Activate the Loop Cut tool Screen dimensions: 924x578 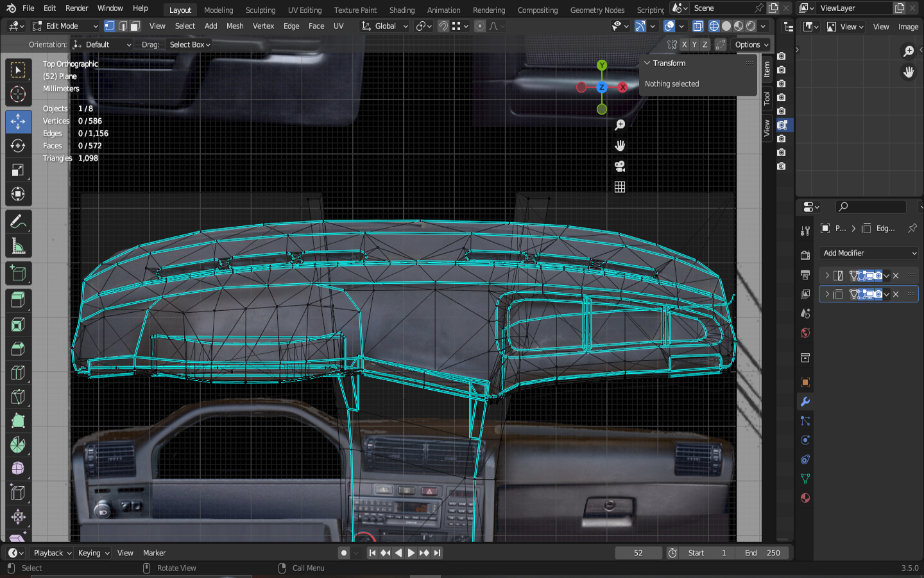coord(18,372)
